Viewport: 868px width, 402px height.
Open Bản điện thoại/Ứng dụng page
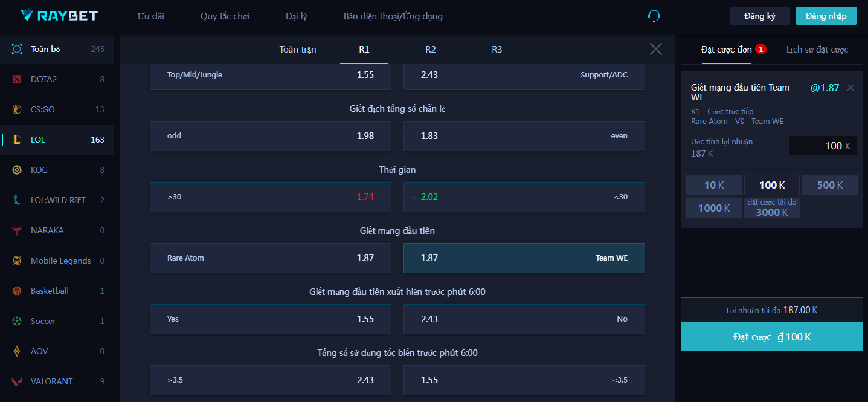[x=393, y=16]
